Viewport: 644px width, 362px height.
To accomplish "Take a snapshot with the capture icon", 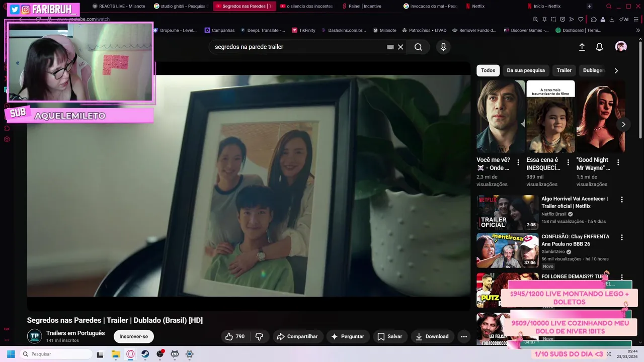I will (x=553, y=20).
